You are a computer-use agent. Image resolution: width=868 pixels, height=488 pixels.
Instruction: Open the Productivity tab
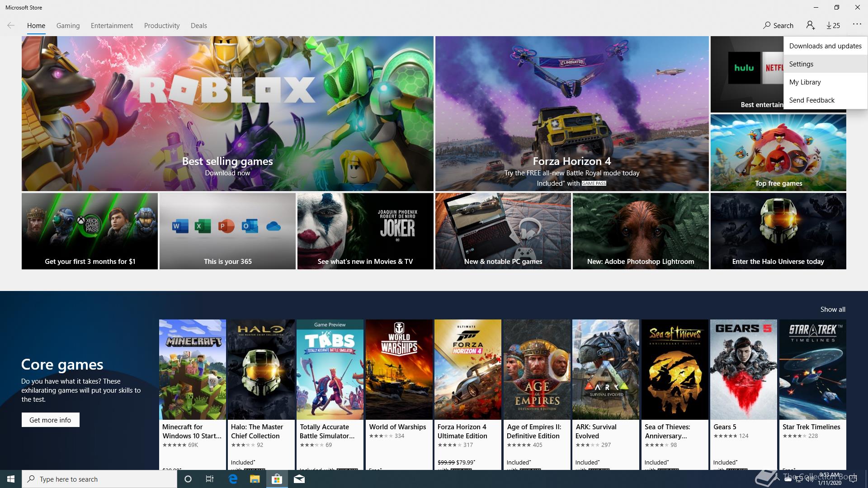click(x=162, y=26)
